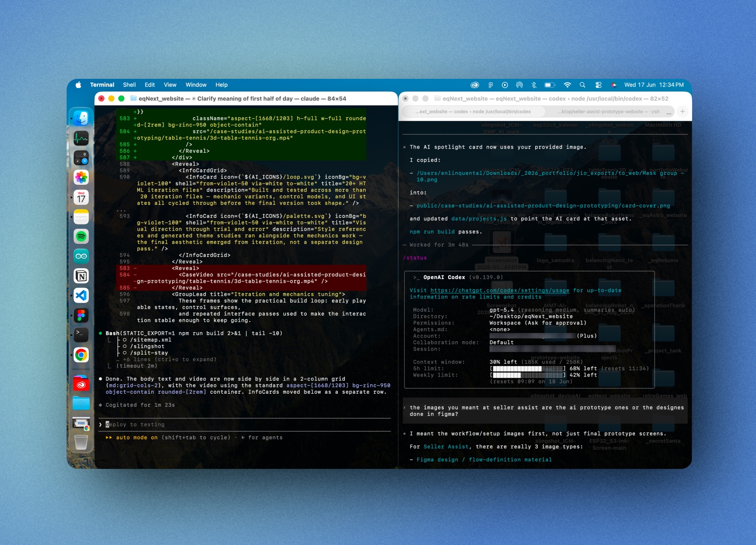Open the Creative Cloud folder in the Dock
The height and width of the screenshot is (545, 756).
81,383
